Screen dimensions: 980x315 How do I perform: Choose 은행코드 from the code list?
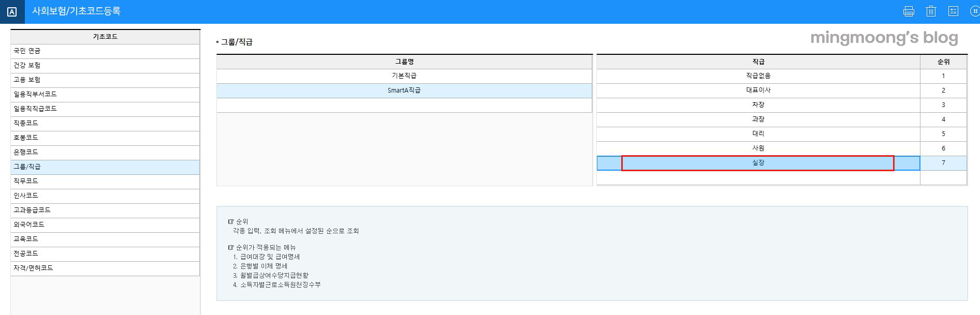(105, 153)
